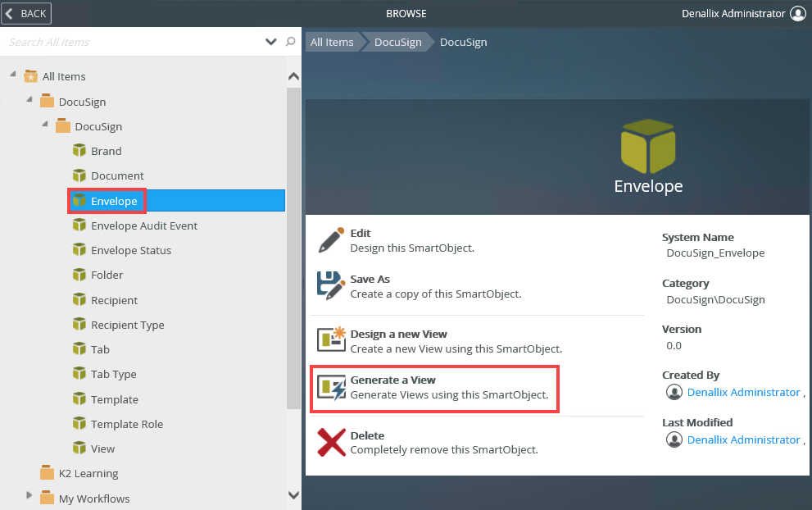
Task: Select the Tab Type cube icon
Action: [x=79, y=374]
